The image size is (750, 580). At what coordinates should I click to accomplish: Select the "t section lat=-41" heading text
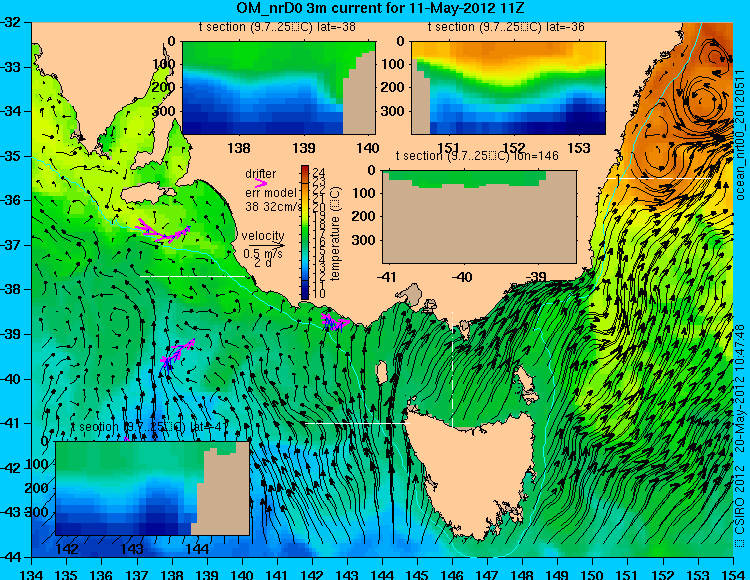pyautogui.click(x=147, y=427)
